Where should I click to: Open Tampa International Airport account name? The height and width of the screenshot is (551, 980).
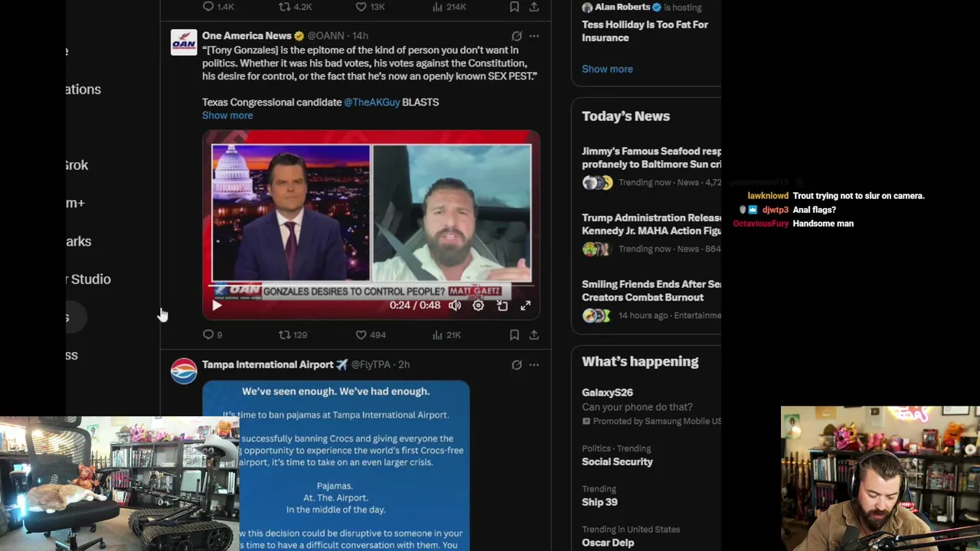268,364
